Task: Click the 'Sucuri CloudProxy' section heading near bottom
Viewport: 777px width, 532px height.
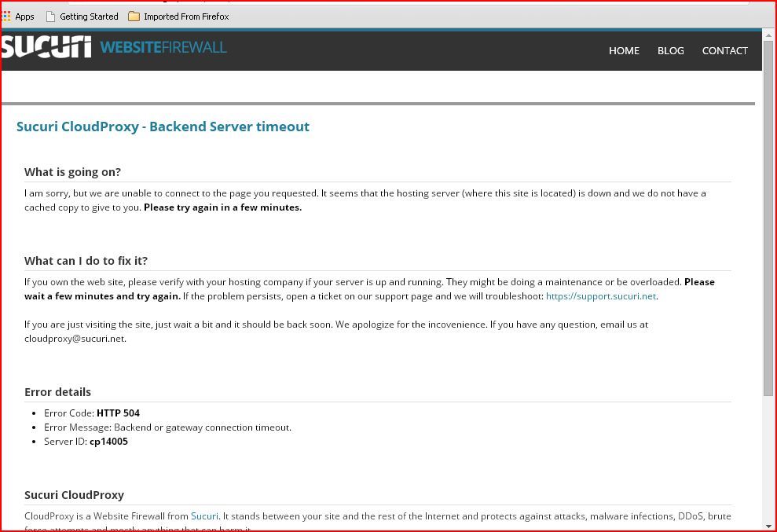Action: pos(75,495)
